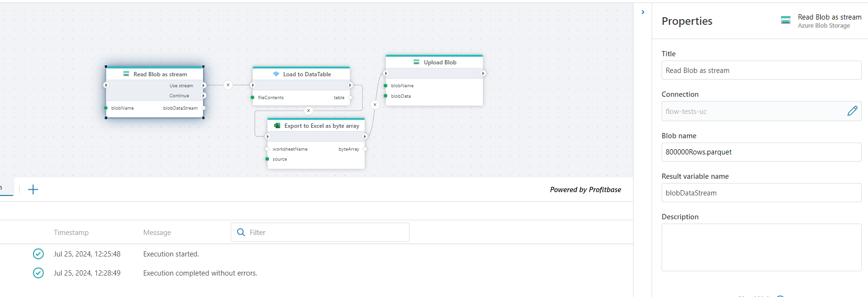Click the success icon for Execution completed
The width and height of the screenshot is (868, 297).
click(38, 273)
